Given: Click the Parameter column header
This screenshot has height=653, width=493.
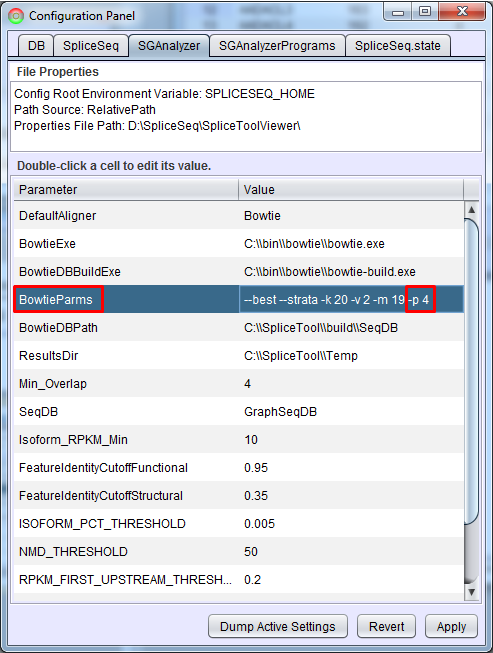Looking at the screenshot, I should [x=126, y=189].
